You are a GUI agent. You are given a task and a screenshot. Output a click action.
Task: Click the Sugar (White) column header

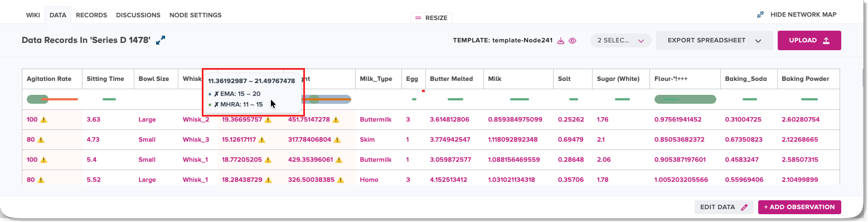click(621, 79)
